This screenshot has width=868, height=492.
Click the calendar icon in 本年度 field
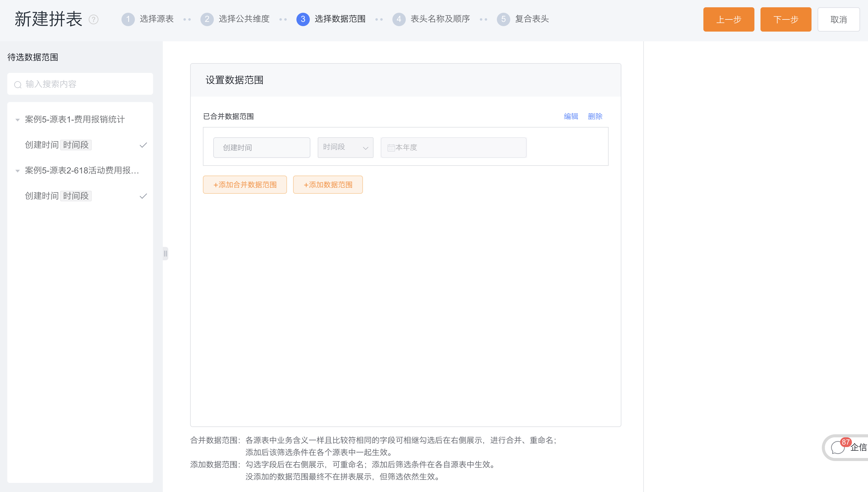391,148
